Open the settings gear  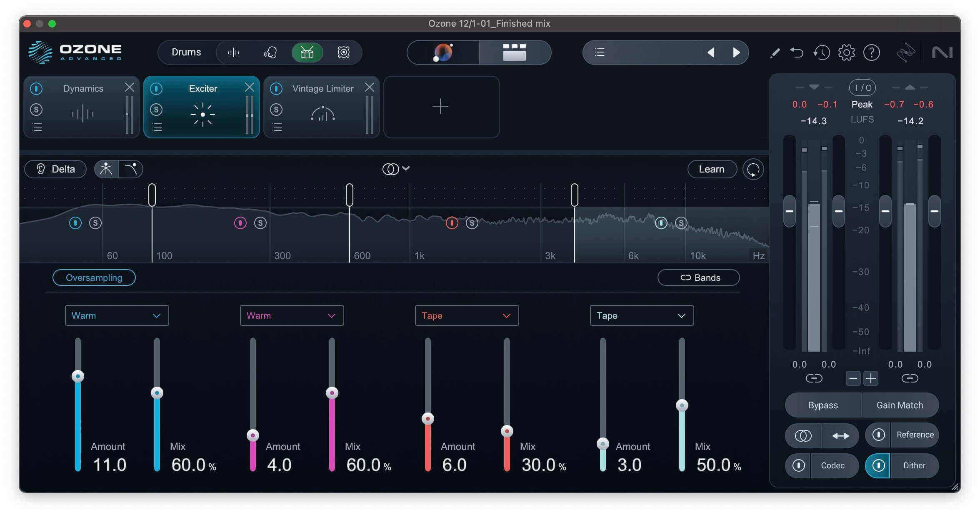[x=846, y=52]
